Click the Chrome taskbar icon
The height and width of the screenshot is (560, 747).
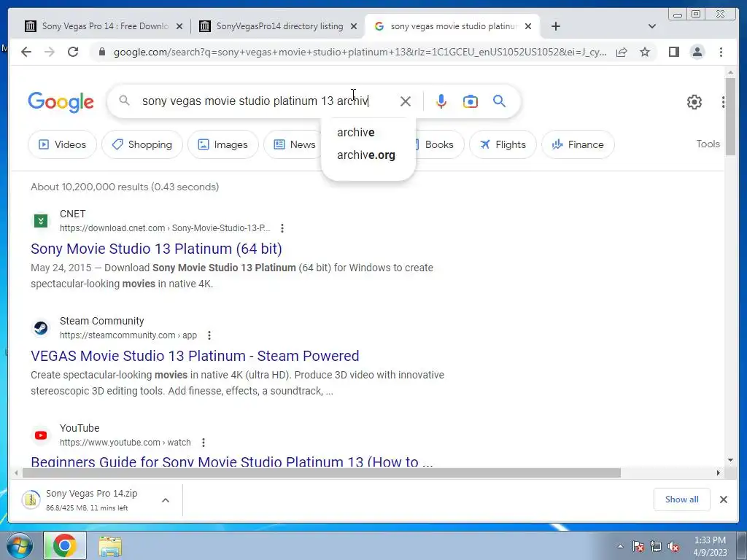[65, 545]
